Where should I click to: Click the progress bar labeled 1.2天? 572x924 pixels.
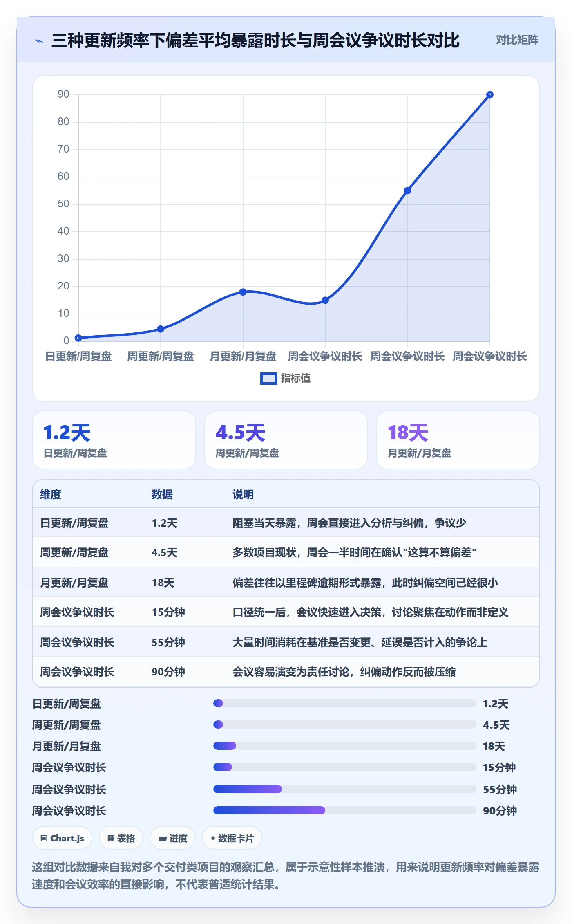345,703
